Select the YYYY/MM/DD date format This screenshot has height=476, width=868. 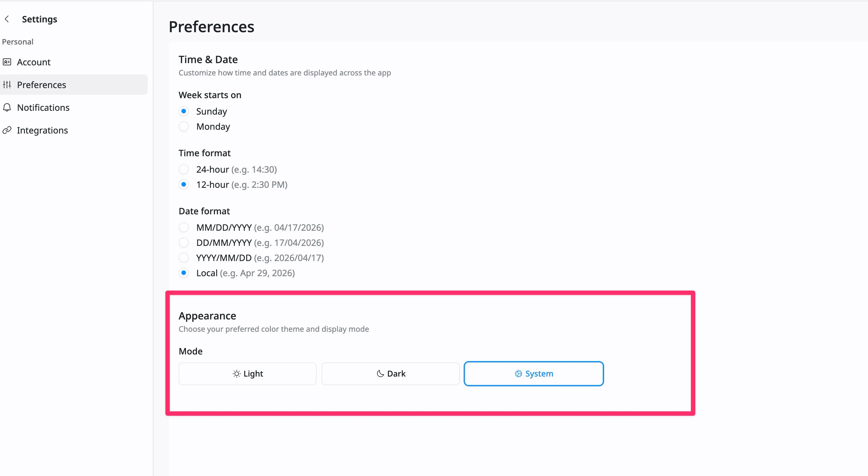pyautogui.click(x=184, y=258)
